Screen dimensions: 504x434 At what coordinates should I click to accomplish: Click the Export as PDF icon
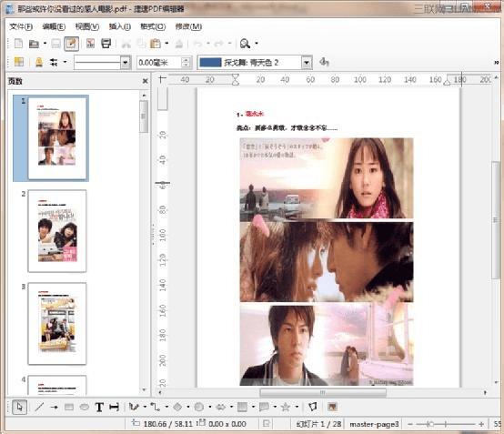[90, 44]
